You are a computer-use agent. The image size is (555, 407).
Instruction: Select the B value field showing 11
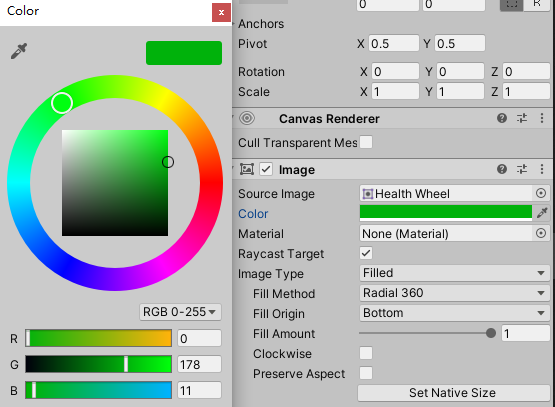point(199,390)
